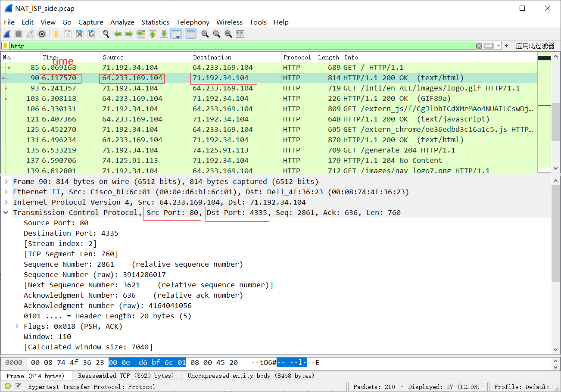This screenshot has height=392, width=561.
Task: Open the Tools menu
Action: [258, 22]
